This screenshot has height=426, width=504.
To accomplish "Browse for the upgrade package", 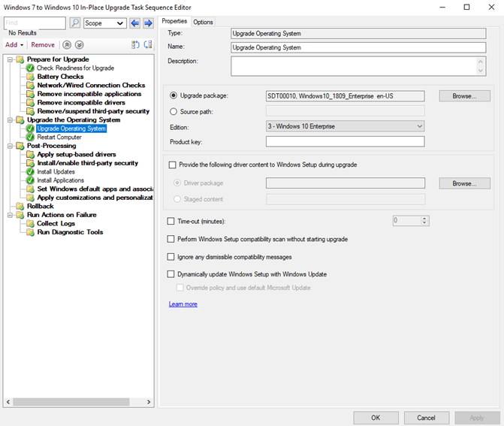I will pyautogui.click(x=464, y=96).
